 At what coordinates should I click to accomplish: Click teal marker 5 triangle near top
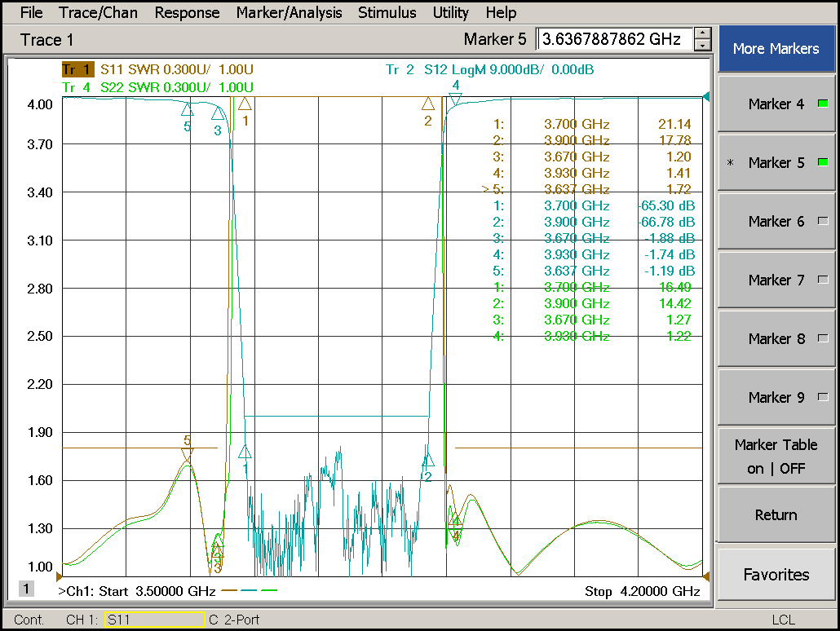click(187, 110)
